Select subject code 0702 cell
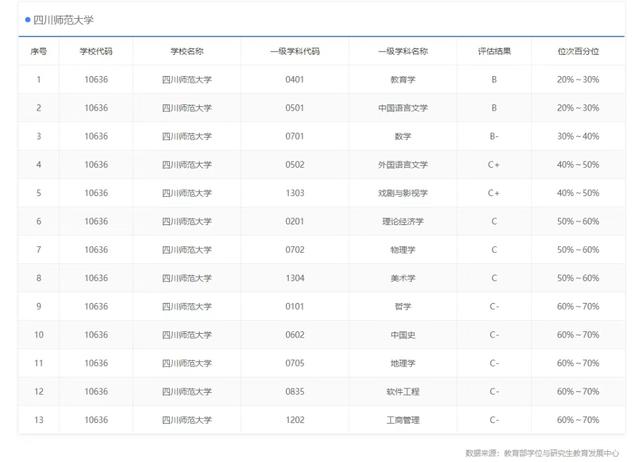The width and height of the screenshot is (640, 462). [x=295, y=250]
